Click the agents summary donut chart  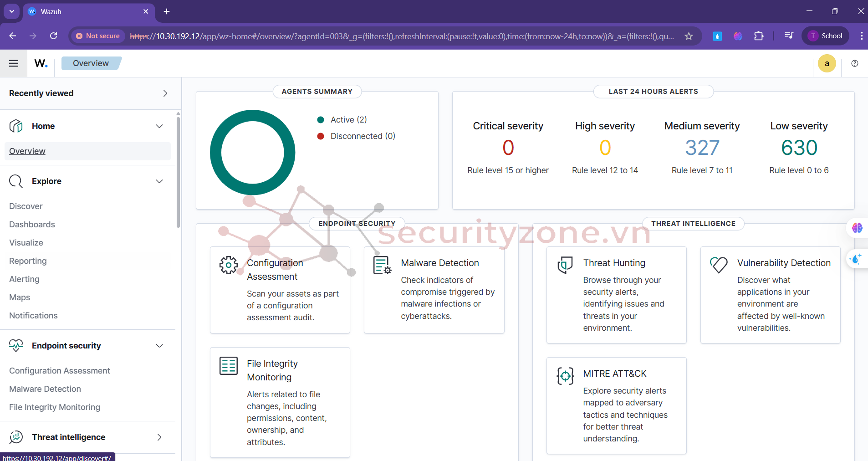point(252,153)
